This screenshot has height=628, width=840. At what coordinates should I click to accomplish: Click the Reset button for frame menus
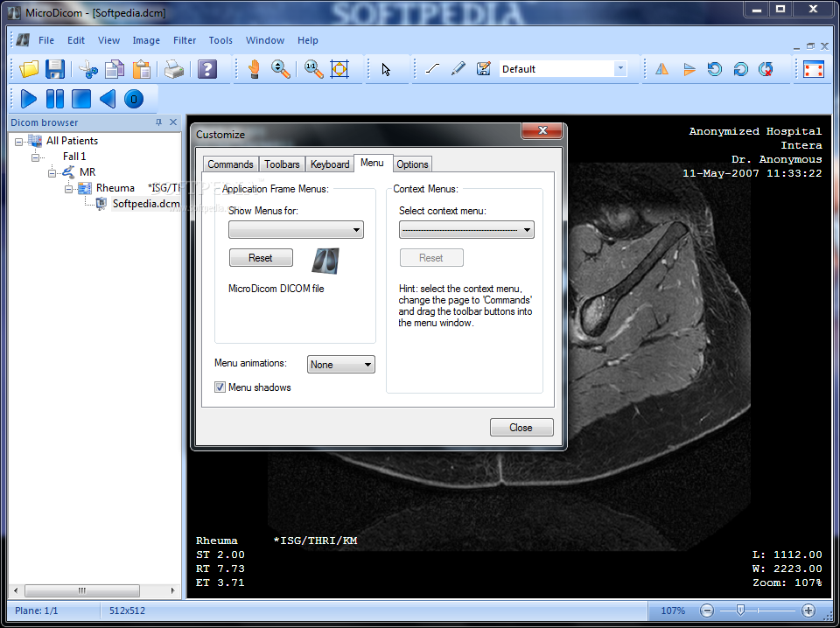coord(261,257)
